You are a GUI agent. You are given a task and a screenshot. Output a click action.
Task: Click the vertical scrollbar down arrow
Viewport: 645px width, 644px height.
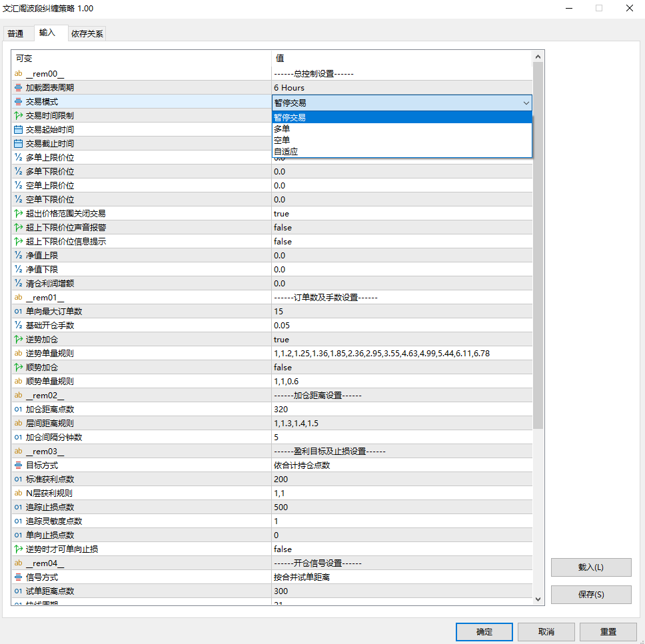click(538, 599)
